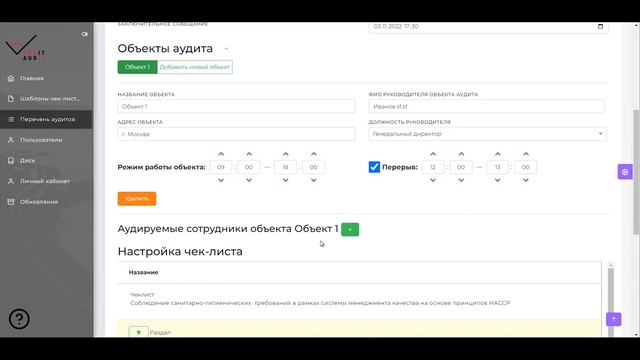Increase break end minutes up arrow

point(526,154)
